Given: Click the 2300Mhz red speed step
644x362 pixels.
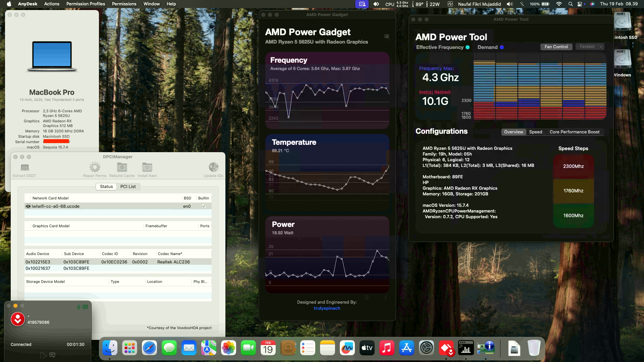Looking at the screenshot, I should point(573,166).
